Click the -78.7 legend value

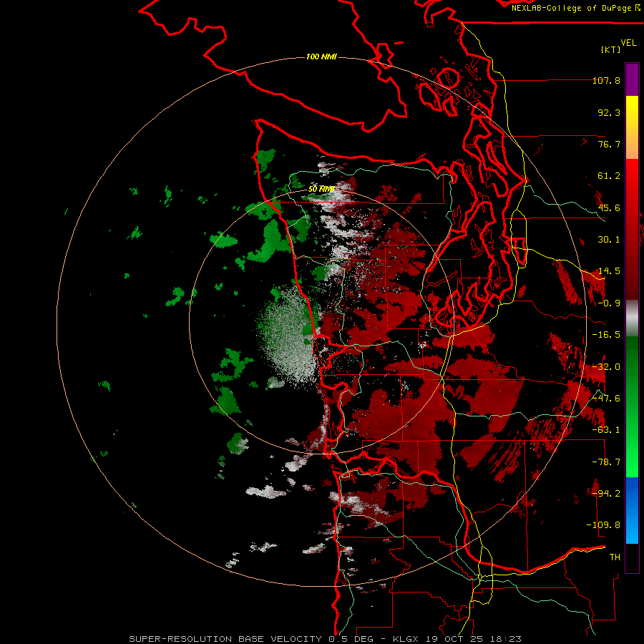(x=606, y=462)
